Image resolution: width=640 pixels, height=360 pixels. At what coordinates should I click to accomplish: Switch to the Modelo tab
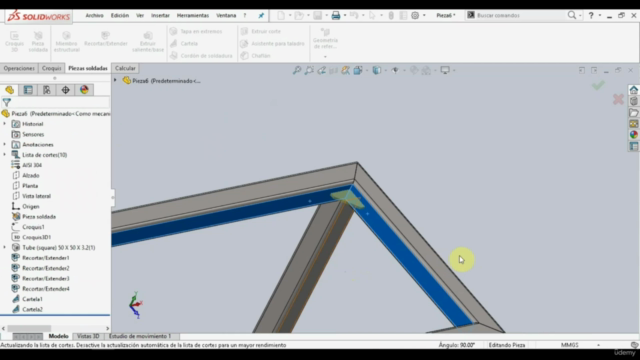pyautogui.click(x=58, y=336)
